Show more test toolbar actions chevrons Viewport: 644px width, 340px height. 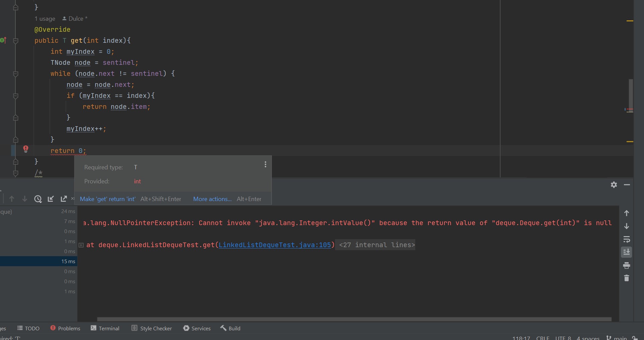coord(73,198)
